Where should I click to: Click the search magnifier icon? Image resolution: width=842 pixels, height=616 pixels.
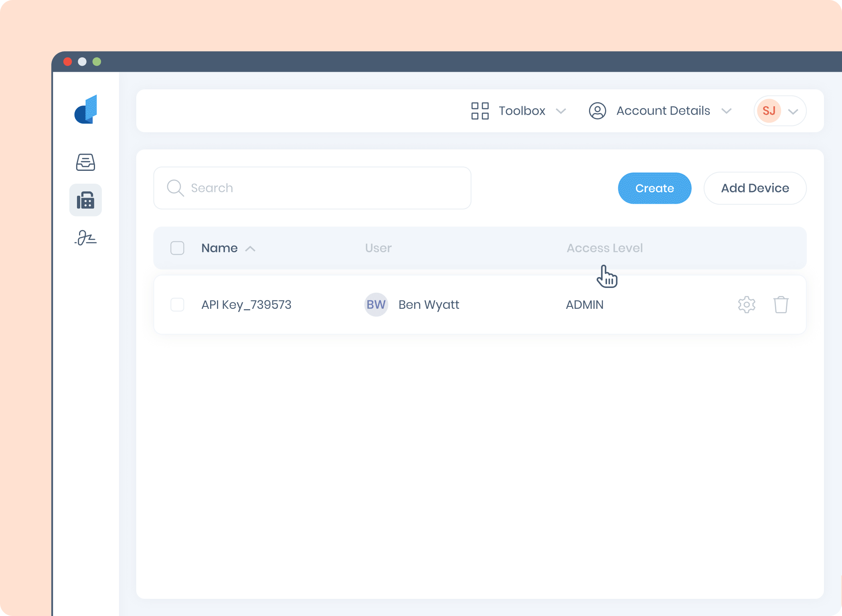pos(175,188)
